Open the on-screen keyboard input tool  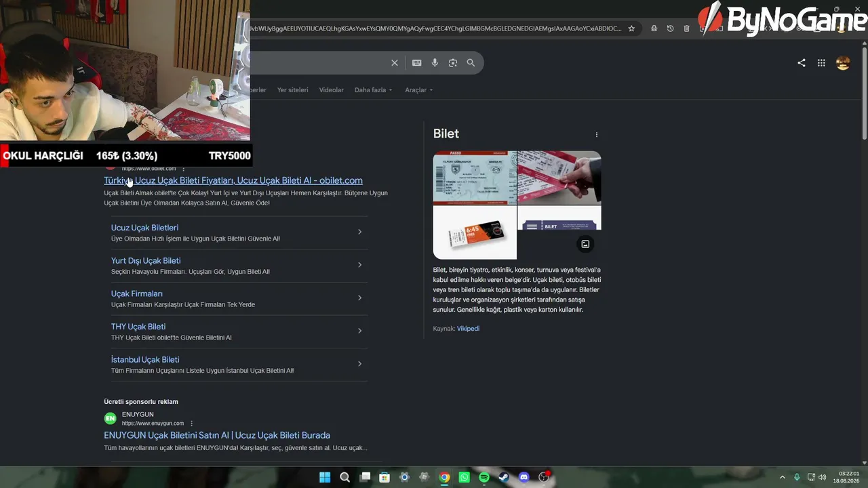(x=417, y=63)
